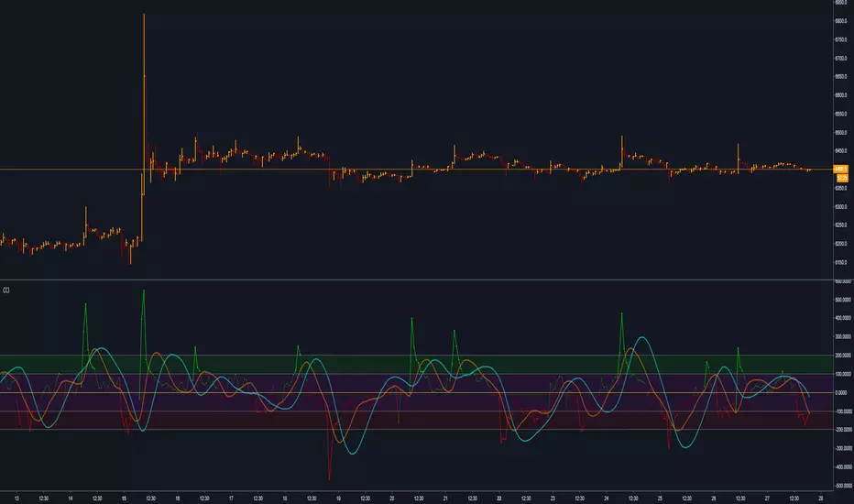Viewport: 854px width, 504px height.
Task: Click date label 27 on the time axis
Action: (767, 499)
